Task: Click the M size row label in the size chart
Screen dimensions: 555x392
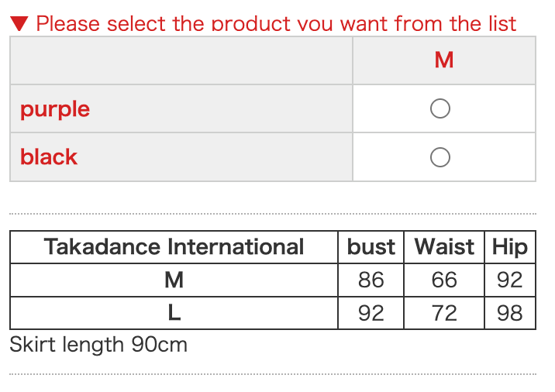Action: 174,280
